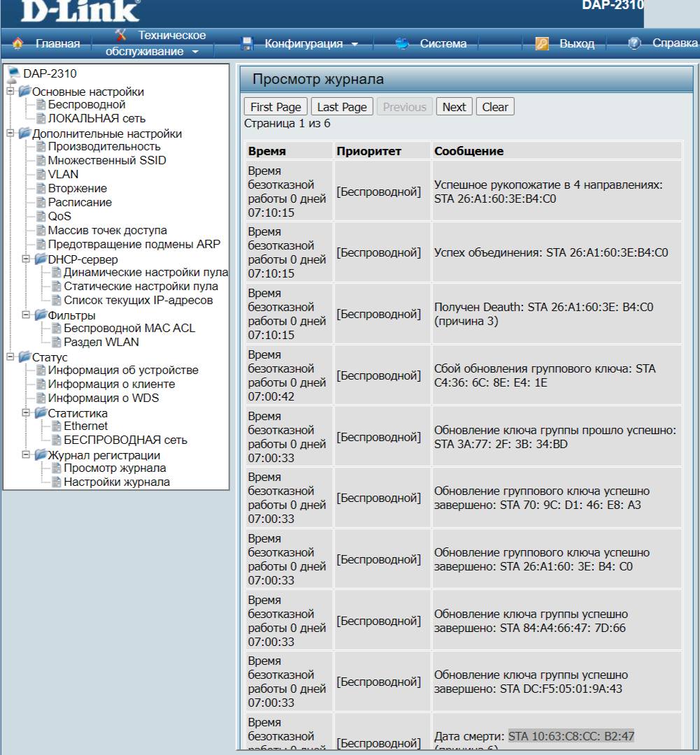Collapse the Фильтры tree node

point(27,315)
